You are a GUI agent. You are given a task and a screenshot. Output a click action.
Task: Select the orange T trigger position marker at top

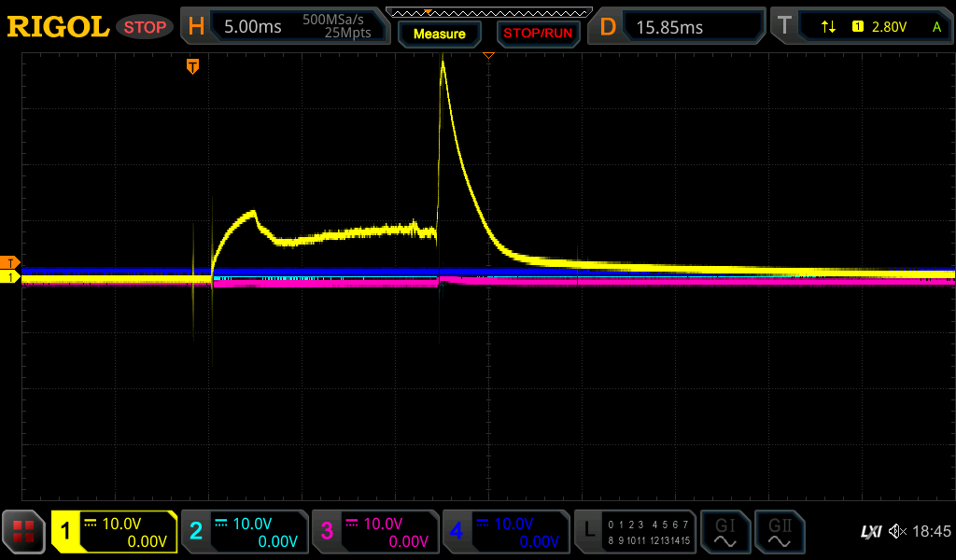click(x=192, y=65)
